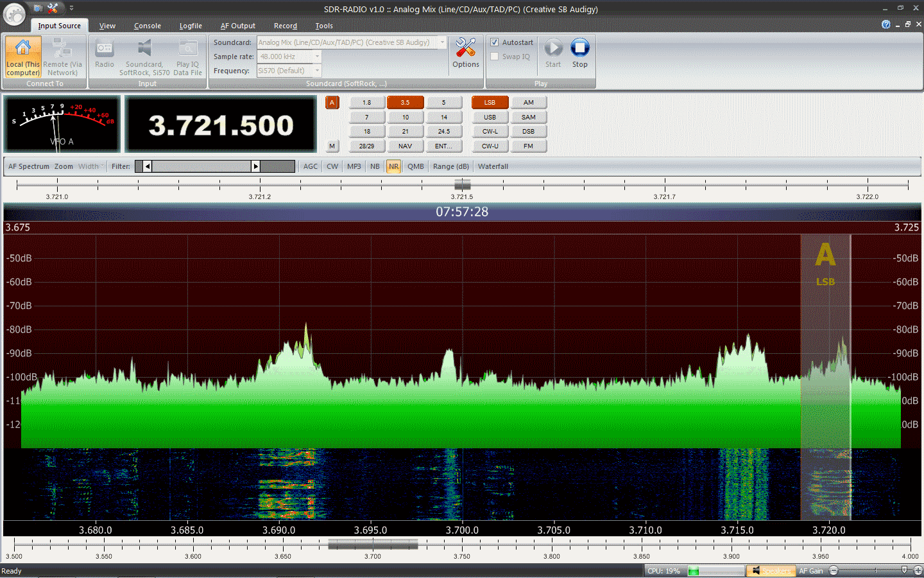This screenshot has height=578, width=924.
Task: Click the VFO A frequency display
Action: [x=221, y=123]
